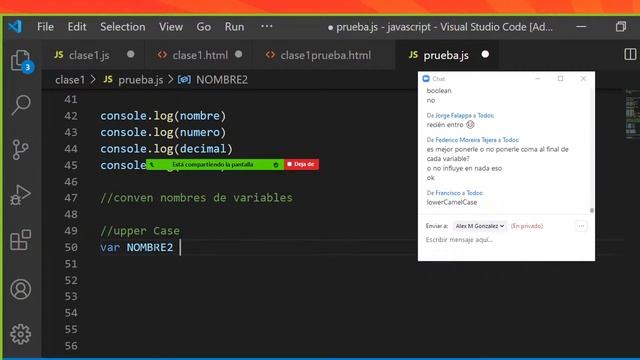
Task: Open the Explorer view in activity bar
Action: (x=21, y=61)
